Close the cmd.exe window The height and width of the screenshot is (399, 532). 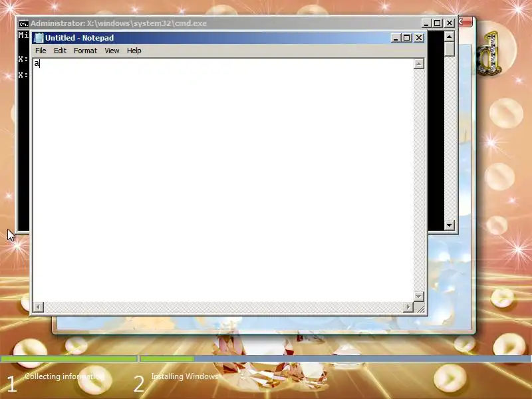point(450,23)
